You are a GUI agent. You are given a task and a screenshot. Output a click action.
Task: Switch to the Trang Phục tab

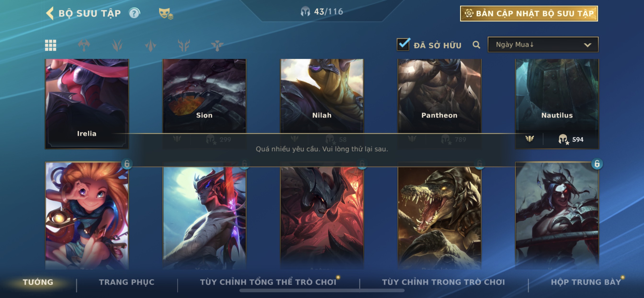pos(127,282)
